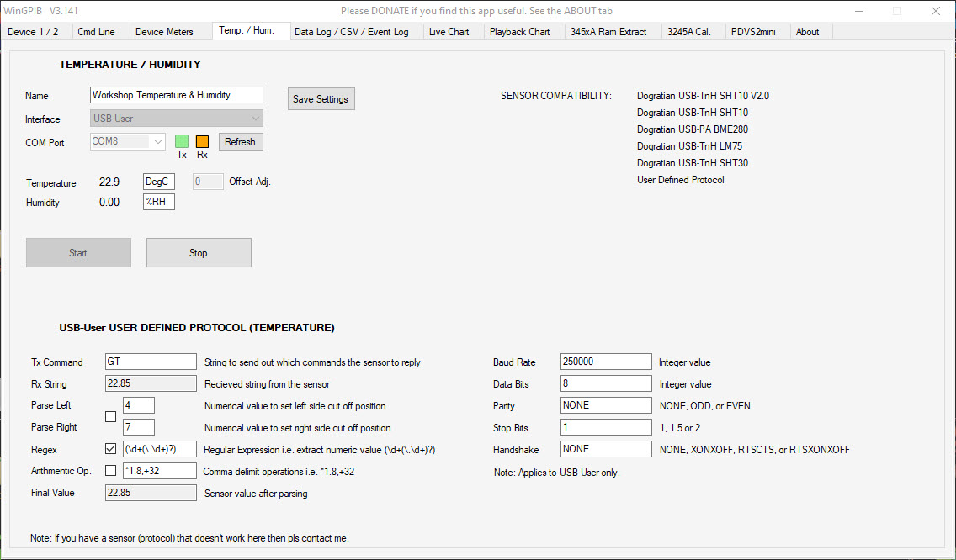This screenshot has width=956, height=560.
Task: Click the Start button
Action: tap(78, 253)
